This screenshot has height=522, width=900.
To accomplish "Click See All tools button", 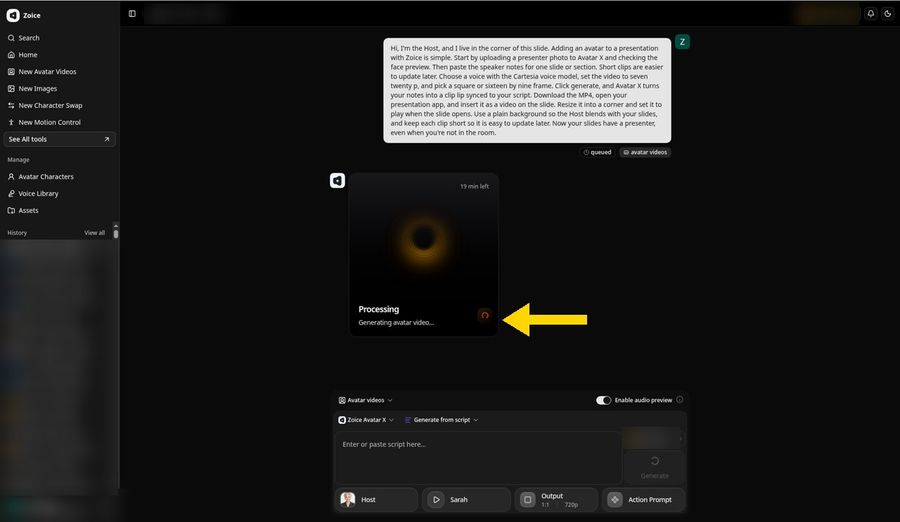I will point(59,140).
